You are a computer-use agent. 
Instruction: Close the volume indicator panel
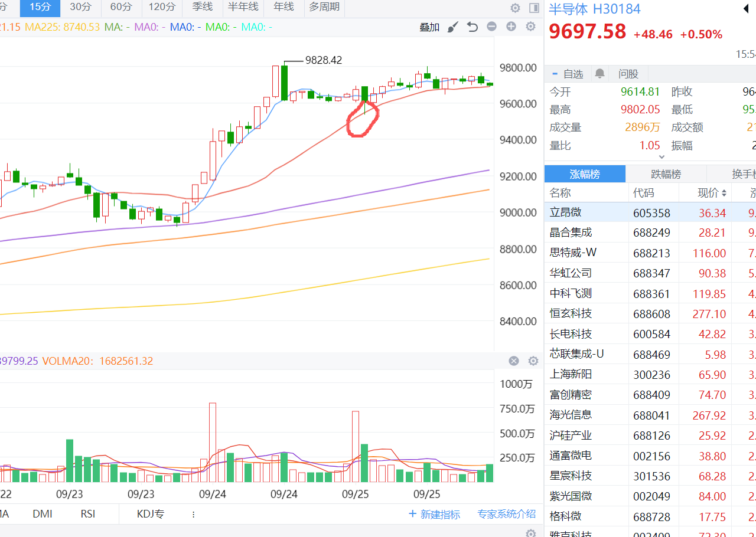[514, 361]
